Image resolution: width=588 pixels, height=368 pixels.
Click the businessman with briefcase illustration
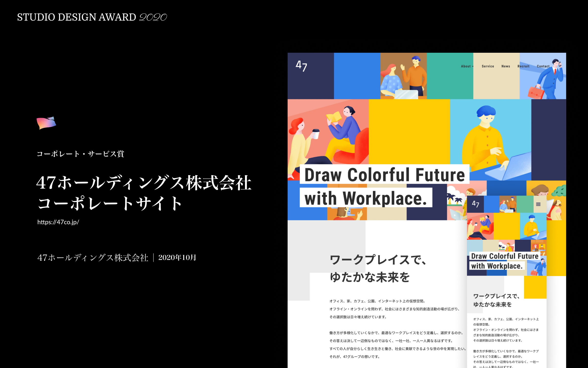point(543,76)
